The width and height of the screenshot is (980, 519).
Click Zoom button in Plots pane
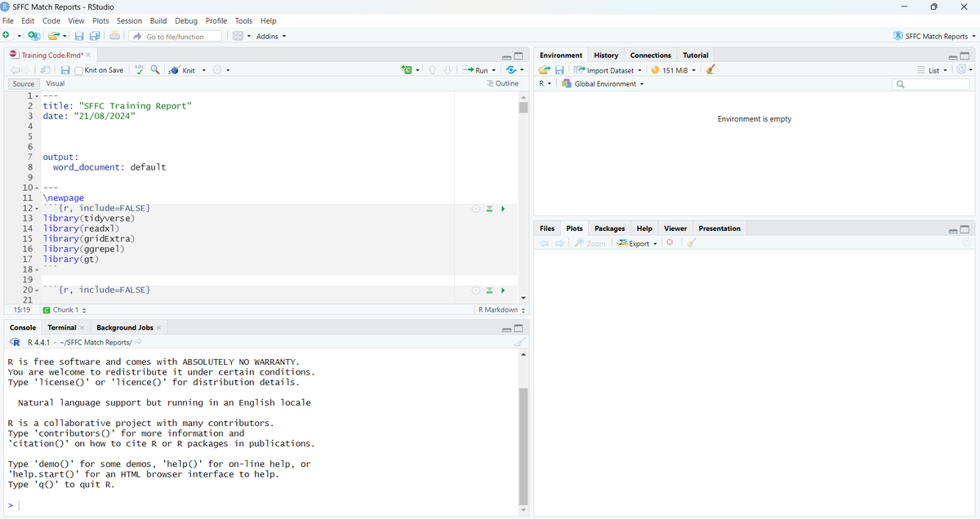[x=590, y=243]
